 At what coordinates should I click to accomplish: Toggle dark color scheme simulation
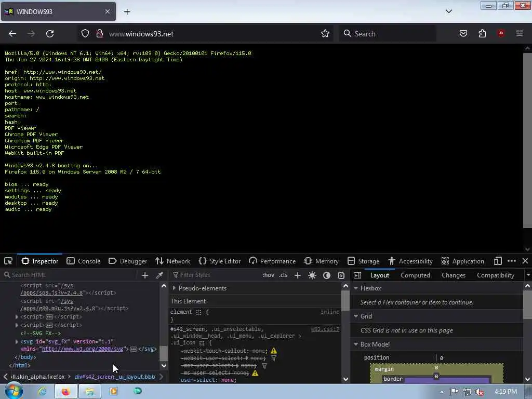pyautogui.click(x=327, y=275)
